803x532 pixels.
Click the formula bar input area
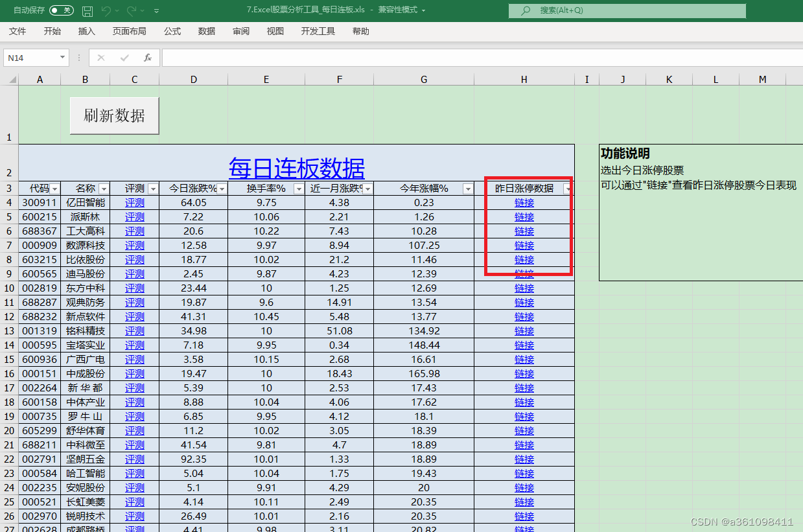tap(482, 58)
